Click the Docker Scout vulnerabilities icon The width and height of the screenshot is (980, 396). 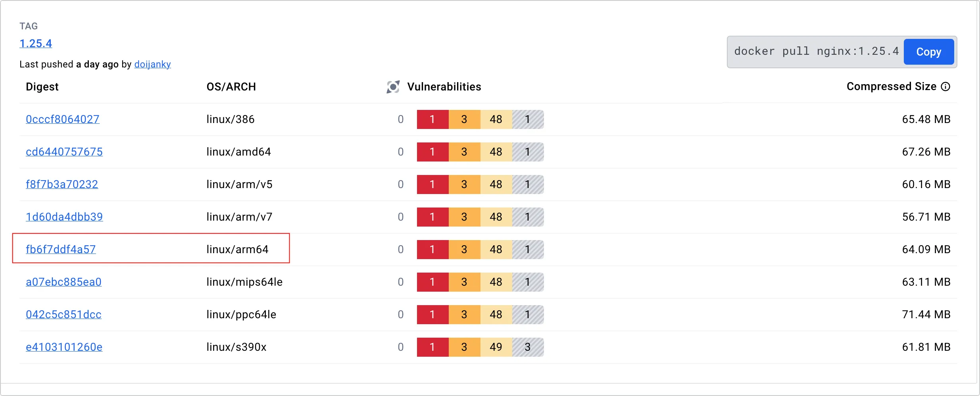(393, 87)
